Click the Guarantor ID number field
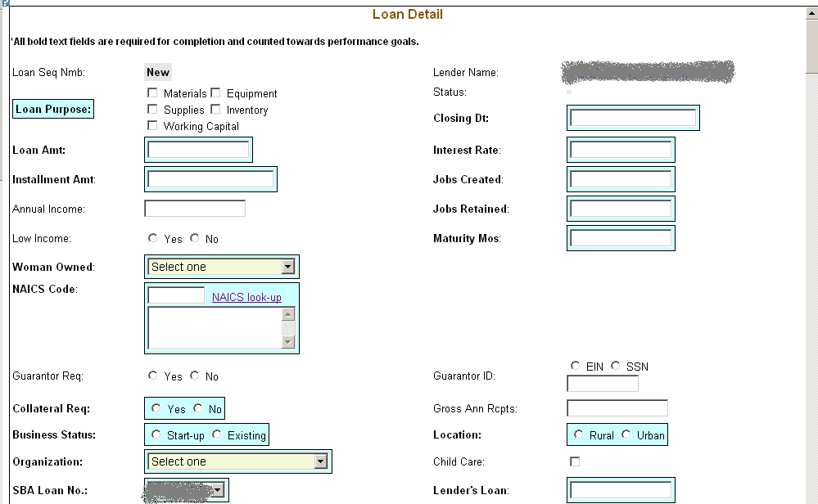This screenshot has width=818, height=504. pos(603,384)
